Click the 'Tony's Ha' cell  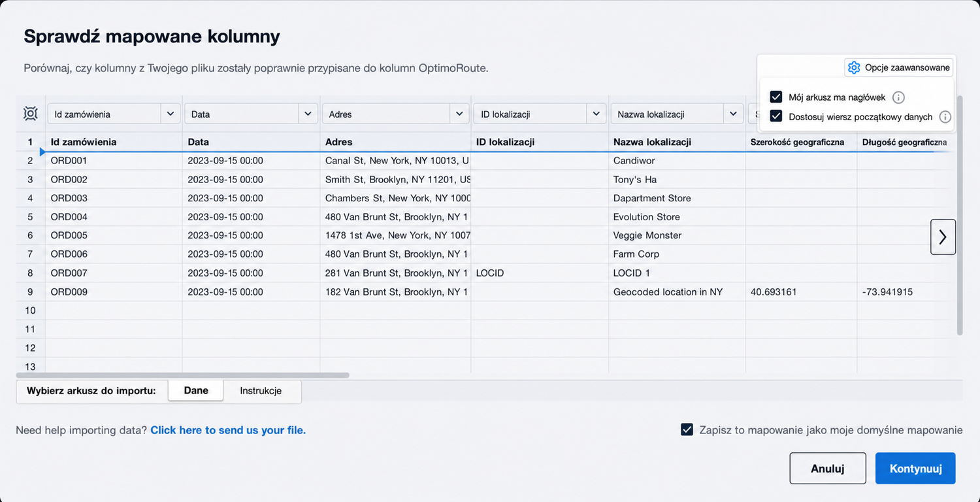pyautogui.click(x=677, y=180)
